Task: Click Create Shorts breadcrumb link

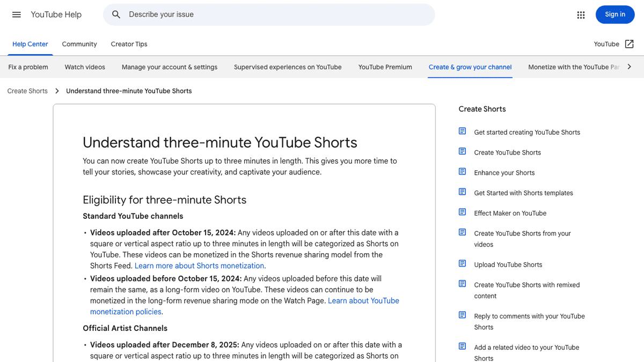Action: (27, 91)
